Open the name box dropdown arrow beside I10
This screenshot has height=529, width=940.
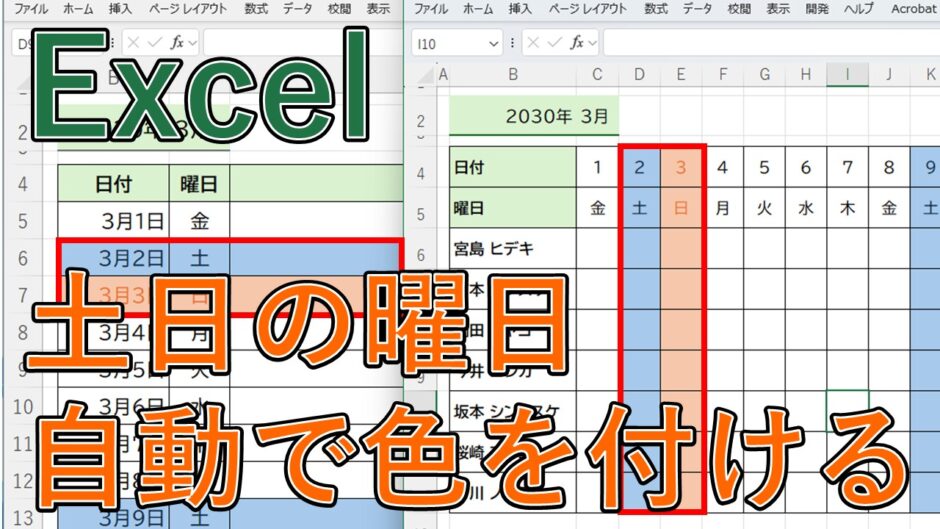493,43
